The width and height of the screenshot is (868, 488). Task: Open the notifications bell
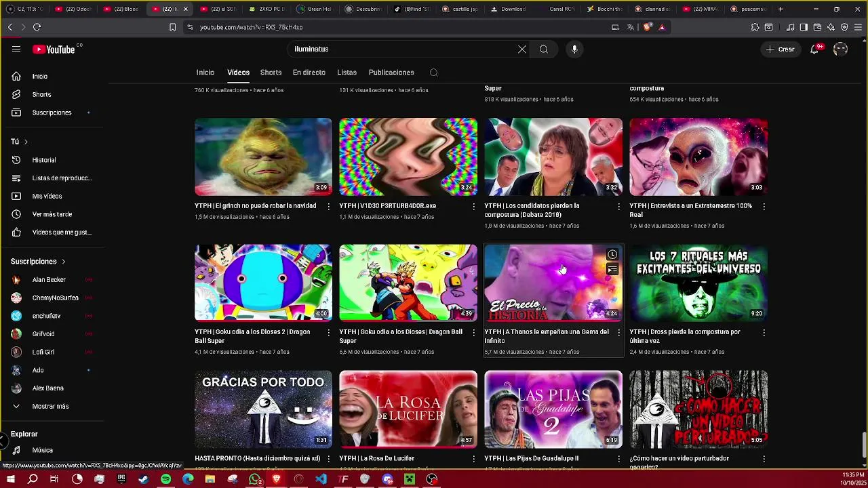[815, 49]
